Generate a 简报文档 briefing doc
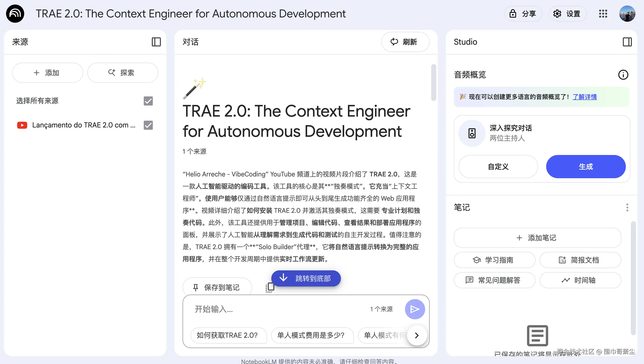644x364 pixels. point(580,260)
